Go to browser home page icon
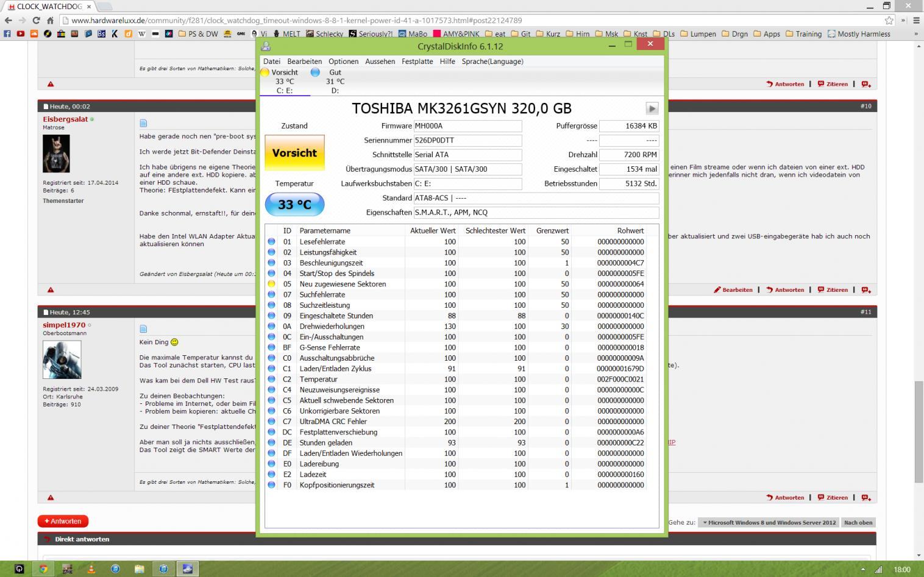The image size is (924, 577). click(x=50, y=20)
